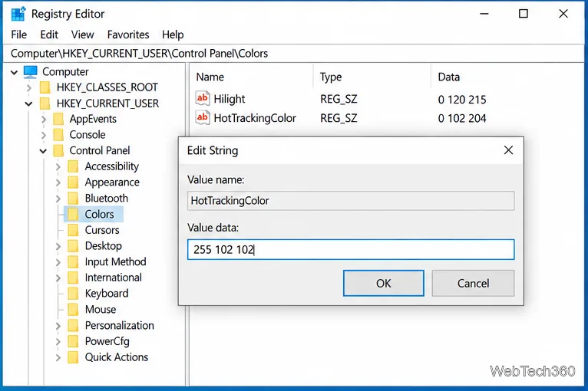Click the Appearance folder icon
This screenshot has height=391, width=588.
[x=73, y=182]
